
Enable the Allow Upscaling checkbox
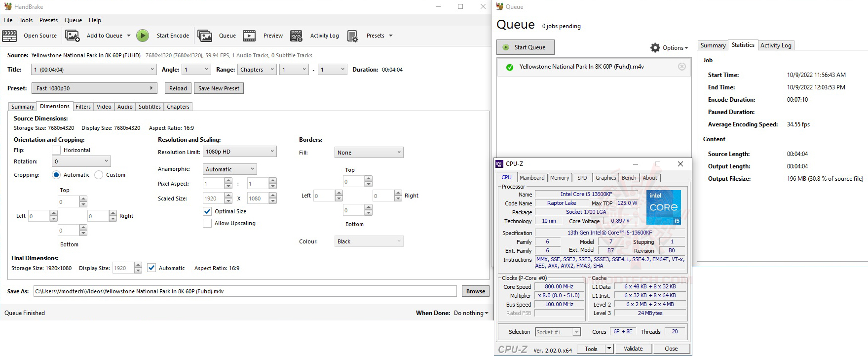click(x=207, y=223)
